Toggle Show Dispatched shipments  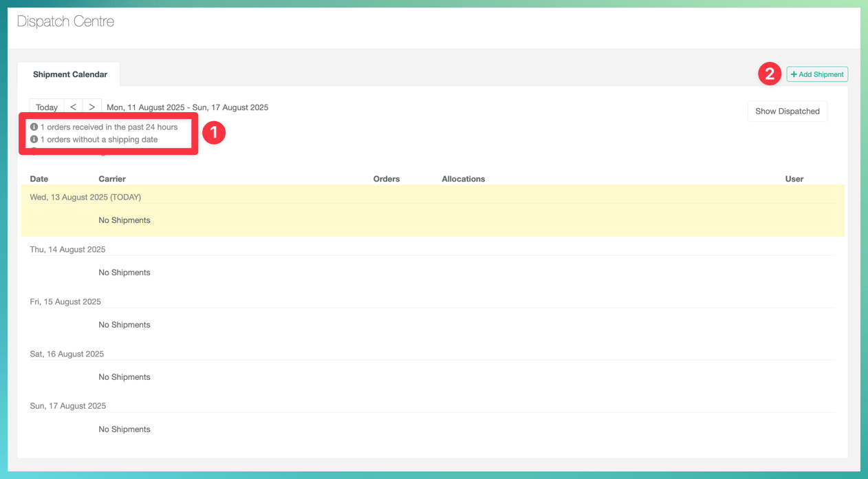click(x=787, y=111)
